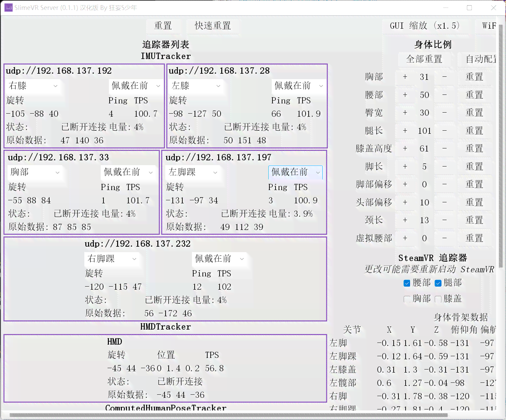Image resolution: width=506 pixels, height=420 pixels.
Task: Increase 脚长 value with plus button
Action: (405, 166)
